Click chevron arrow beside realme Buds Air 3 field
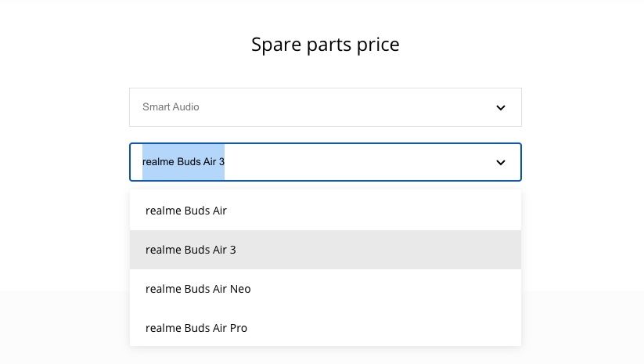 click(x=500, y=162)
